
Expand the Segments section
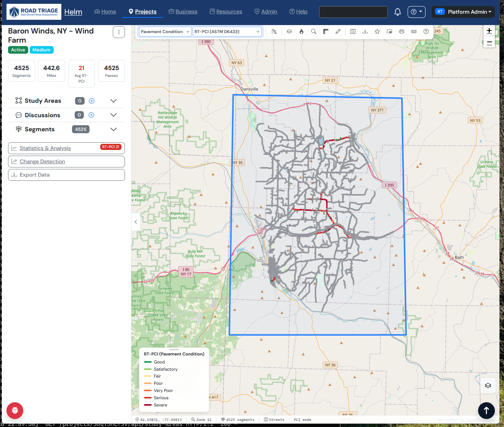coord(113,129)
